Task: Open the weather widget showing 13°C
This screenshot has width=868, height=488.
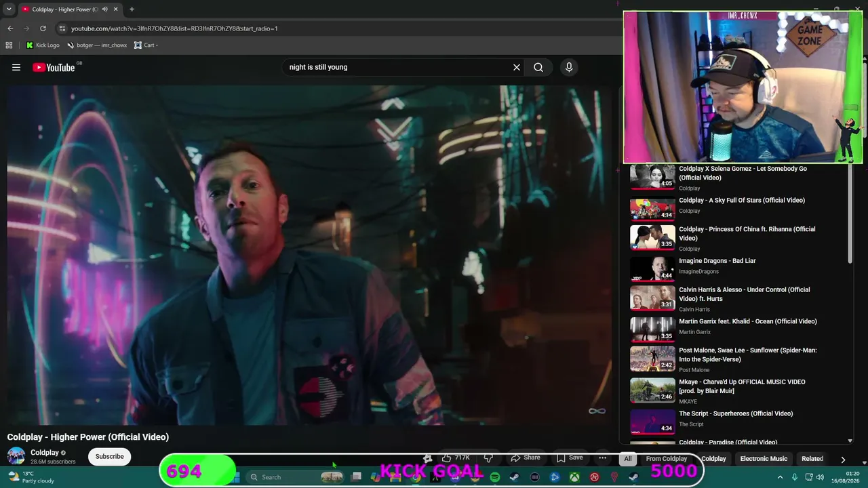Action: pos(31,477)
